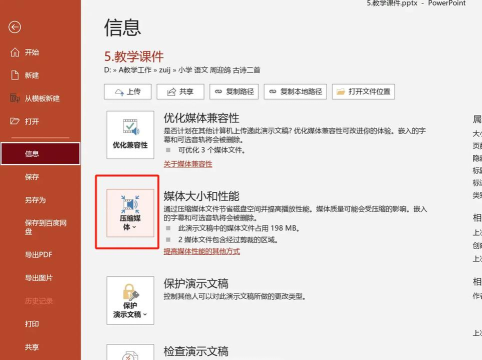Click the 检查演示文稿 heading

(196, 351)
